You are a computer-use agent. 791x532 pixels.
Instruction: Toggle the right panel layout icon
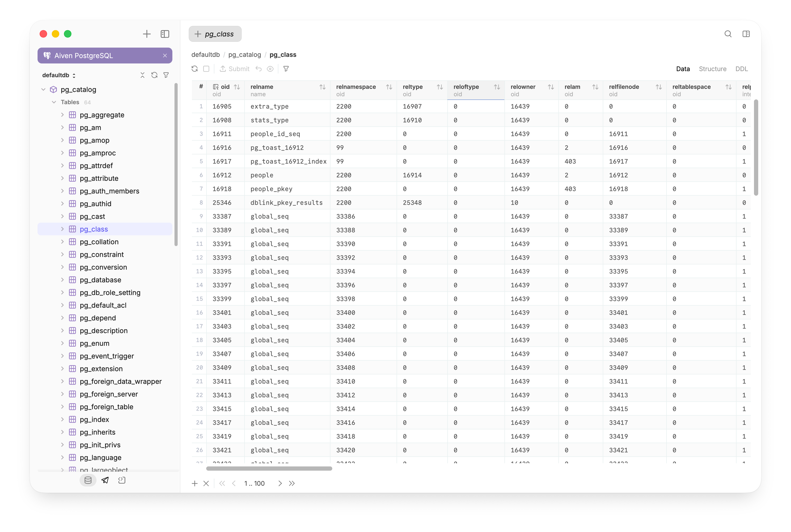(x=746, y=34)
